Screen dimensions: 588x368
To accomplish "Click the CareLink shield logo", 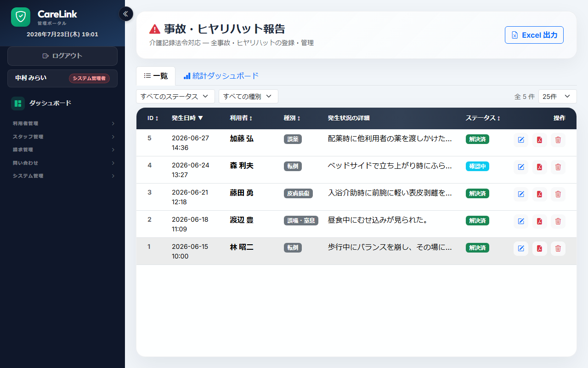I will point(21,17).
